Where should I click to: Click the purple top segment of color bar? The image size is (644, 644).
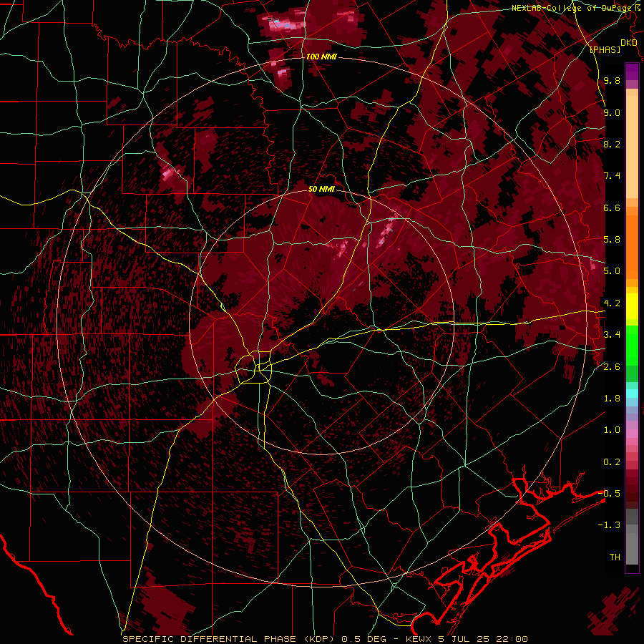coord(632,72)
